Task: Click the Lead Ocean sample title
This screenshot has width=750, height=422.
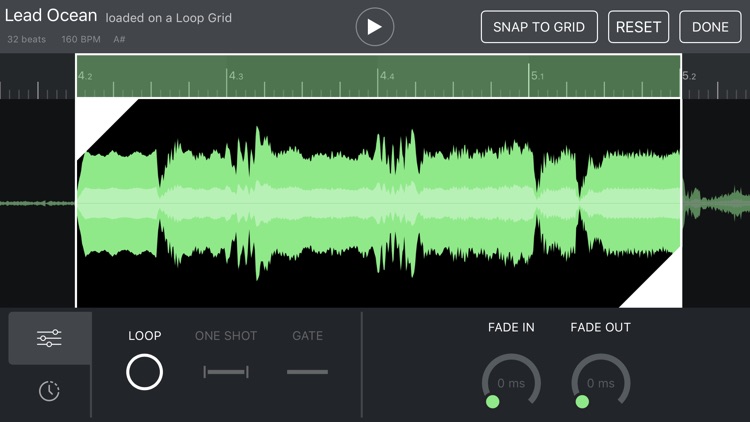Action: 51,16
